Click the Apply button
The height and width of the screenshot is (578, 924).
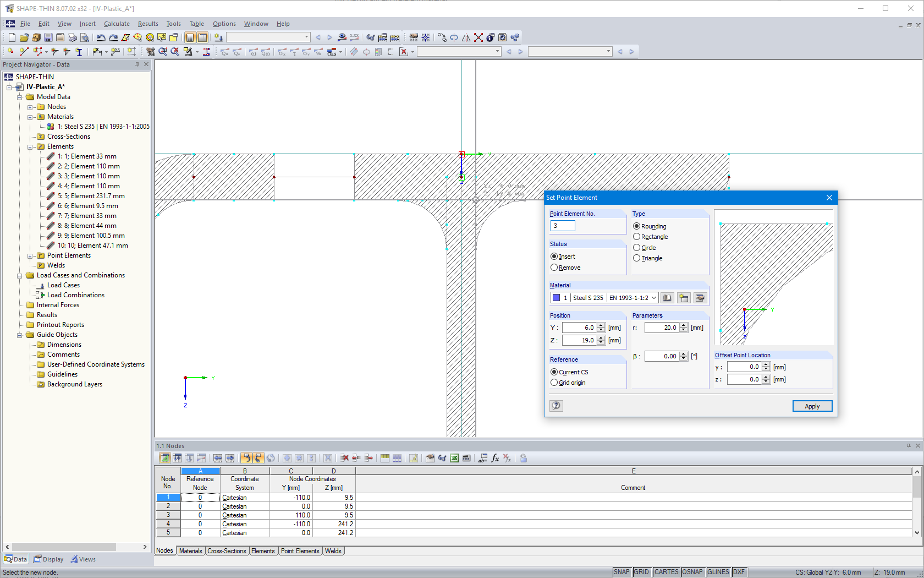812,406
